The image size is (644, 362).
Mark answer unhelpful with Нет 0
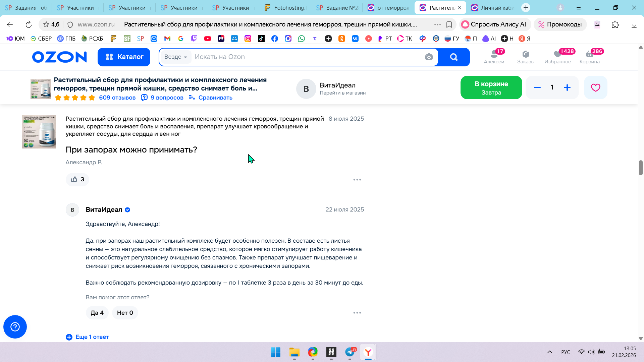125,313
